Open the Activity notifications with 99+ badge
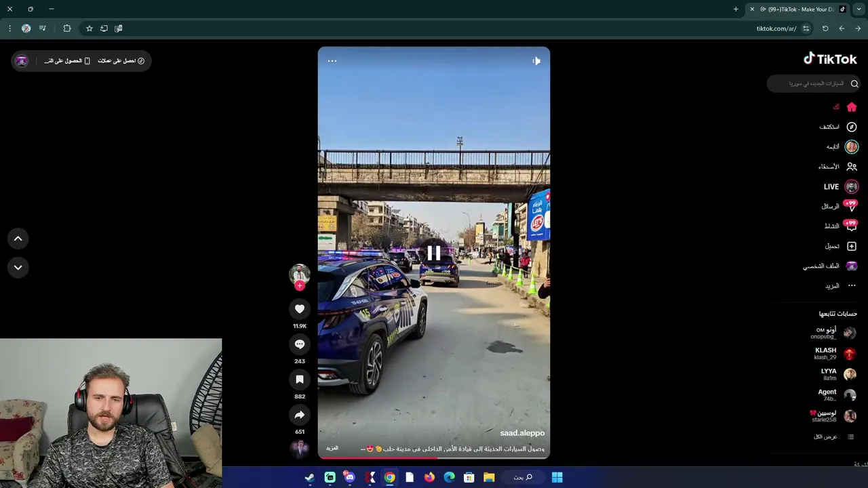Screen dimensions: 868x488 (841, 226)
